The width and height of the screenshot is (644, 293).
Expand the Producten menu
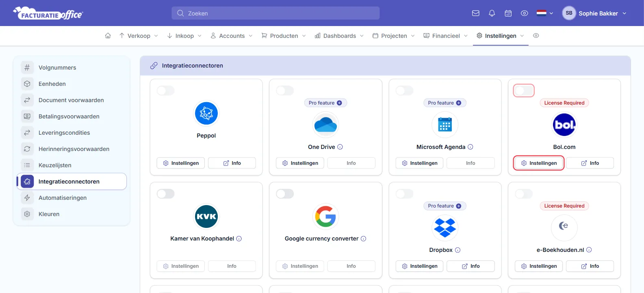(x=284, y=36)
